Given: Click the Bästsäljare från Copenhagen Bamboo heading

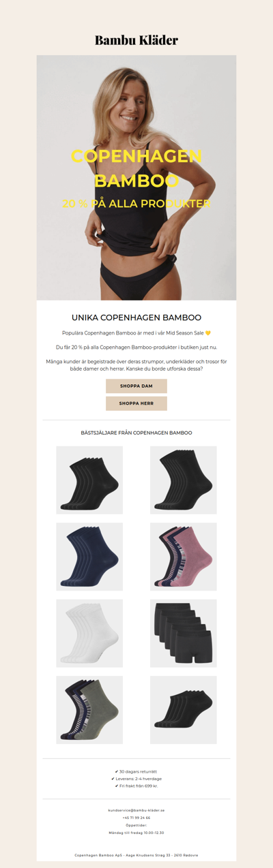Looking at the screenshot, I should [x=136, y=433].
